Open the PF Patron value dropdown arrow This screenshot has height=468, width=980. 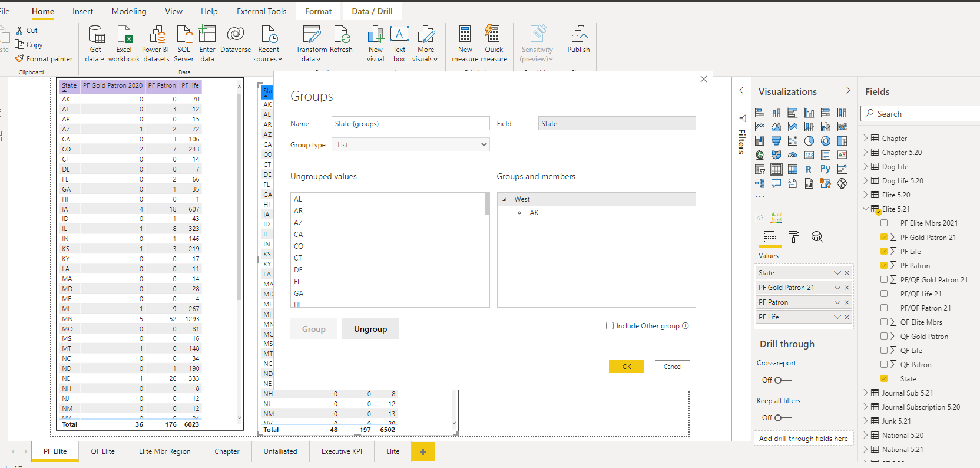[x=837, y=302]
